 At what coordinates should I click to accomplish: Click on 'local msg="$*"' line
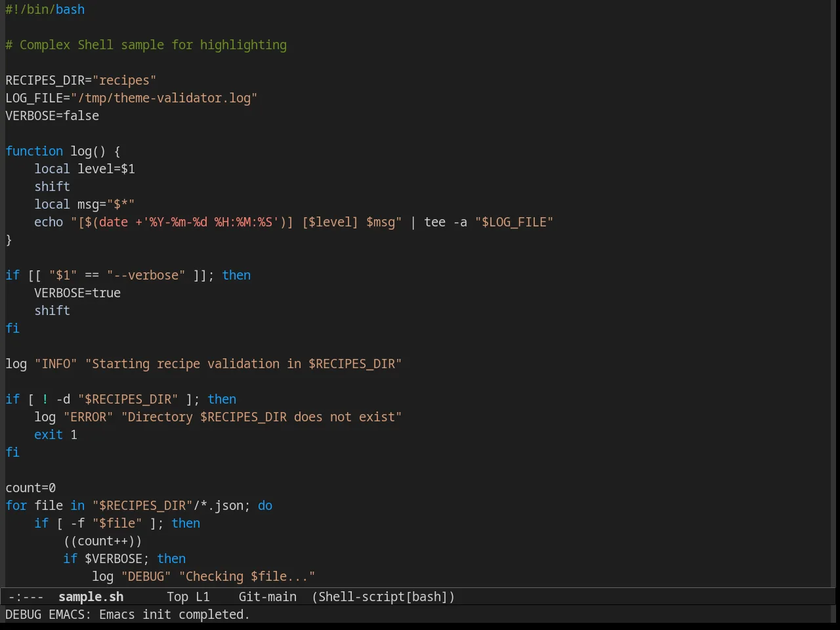tap(85, 204)
